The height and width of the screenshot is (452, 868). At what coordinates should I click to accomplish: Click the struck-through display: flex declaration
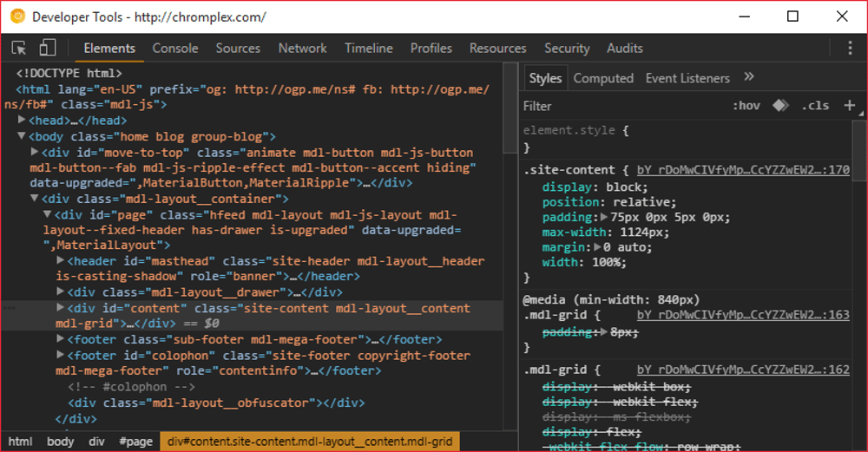point(592,431)
